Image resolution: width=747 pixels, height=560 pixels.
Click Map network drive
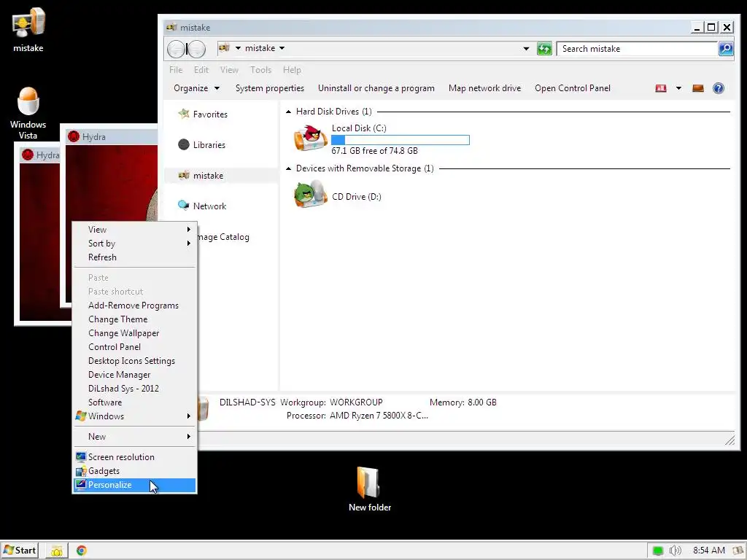coord(484,88)
